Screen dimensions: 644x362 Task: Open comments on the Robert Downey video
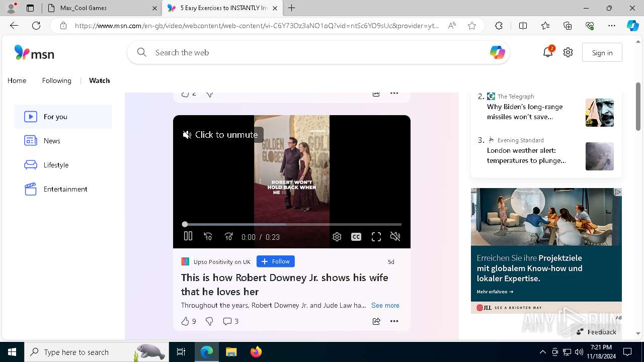(x=230, y=321)
